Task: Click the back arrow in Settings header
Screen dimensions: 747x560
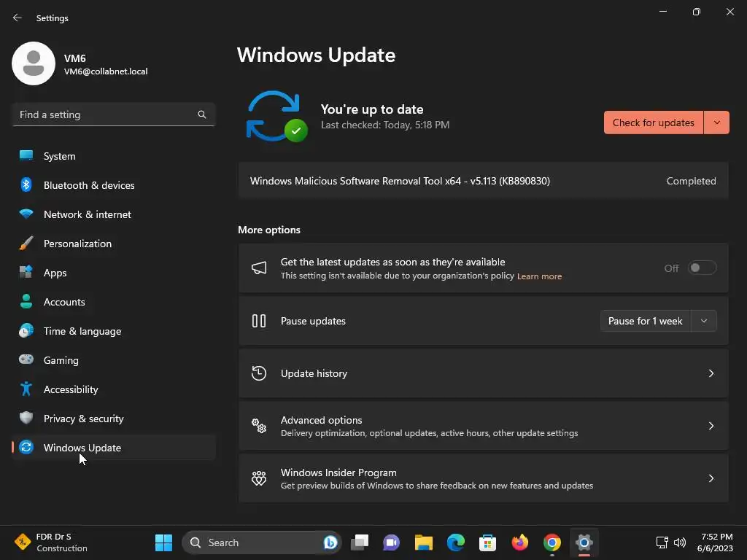Action: (18, 17)
